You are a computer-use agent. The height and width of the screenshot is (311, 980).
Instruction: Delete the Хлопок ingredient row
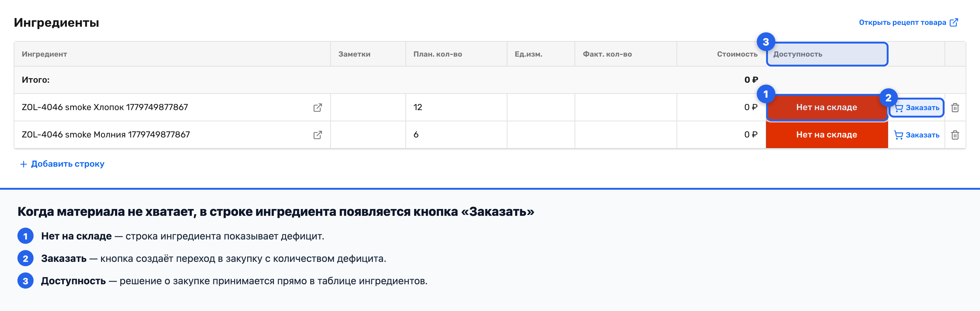click(x=955, y=108)
